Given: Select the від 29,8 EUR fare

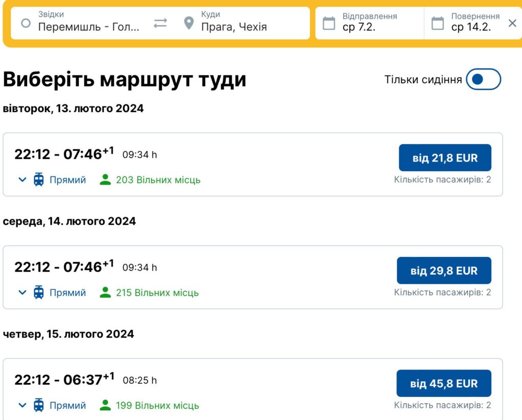Looking at the screenshot, I should click(x=444, y=271).
